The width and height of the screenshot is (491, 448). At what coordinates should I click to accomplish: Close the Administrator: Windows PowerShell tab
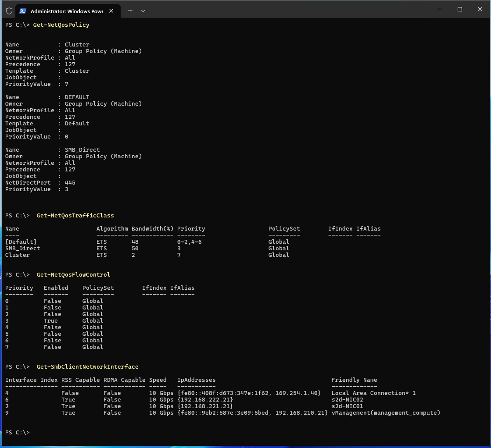pyautogui.click(x=112, y=11)
